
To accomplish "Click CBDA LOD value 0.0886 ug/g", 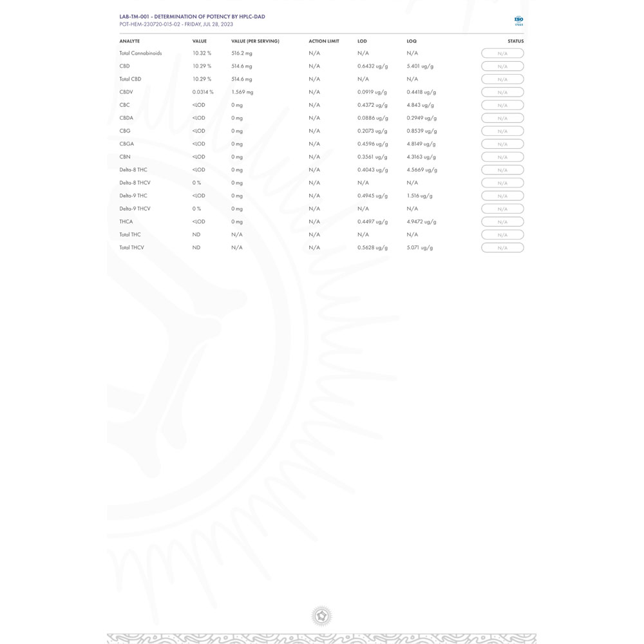I will tap(372, 118).
